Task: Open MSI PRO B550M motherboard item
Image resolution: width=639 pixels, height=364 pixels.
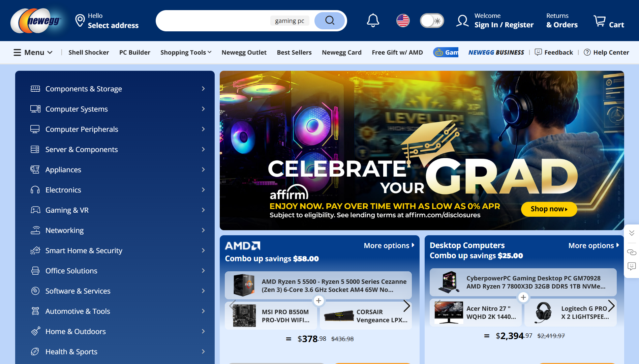Action: point(271,316)
